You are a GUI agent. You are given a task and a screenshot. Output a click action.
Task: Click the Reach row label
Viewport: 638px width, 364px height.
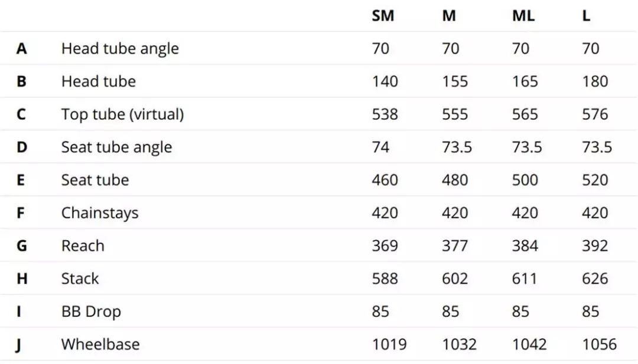pos(83,245)
